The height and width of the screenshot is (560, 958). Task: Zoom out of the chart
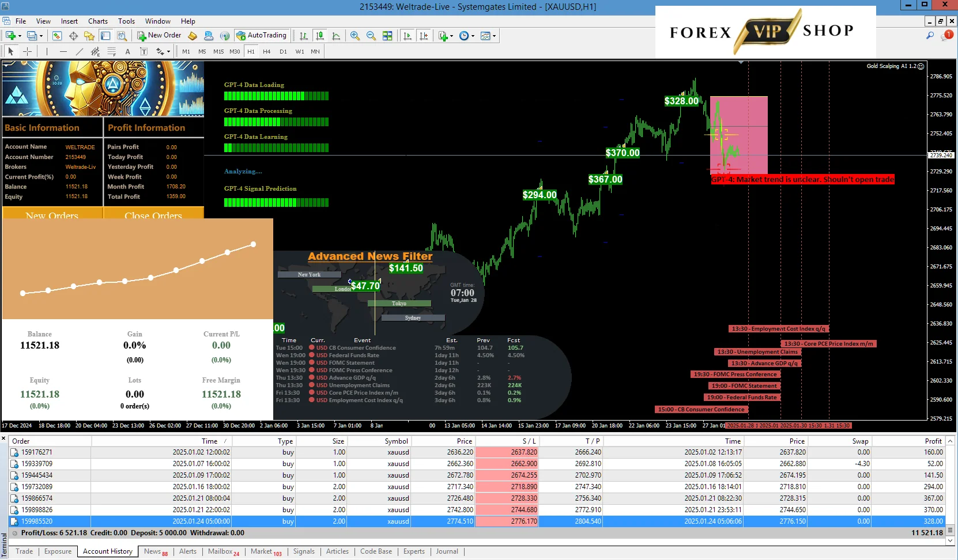click(x=371, y=36)
